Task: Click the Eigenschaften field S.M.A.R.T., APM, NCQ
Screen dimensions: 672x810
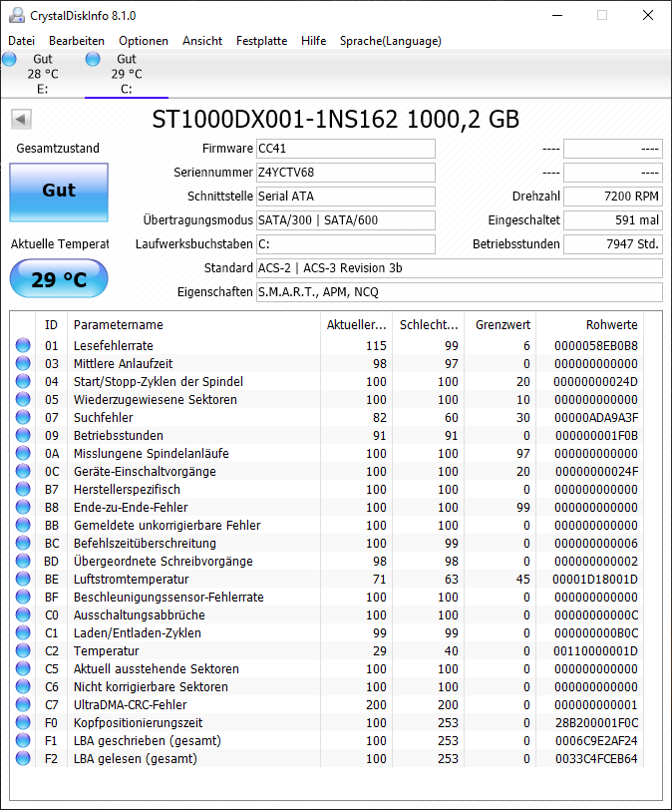Action: pos(460,292)
